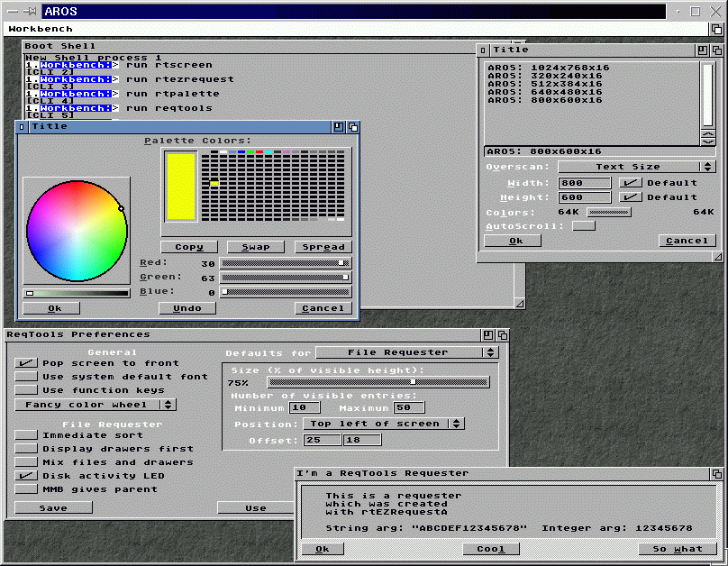Click the Height input field
Image resolution: width=728 pixels, height=566 pixels.
(585, 197)
